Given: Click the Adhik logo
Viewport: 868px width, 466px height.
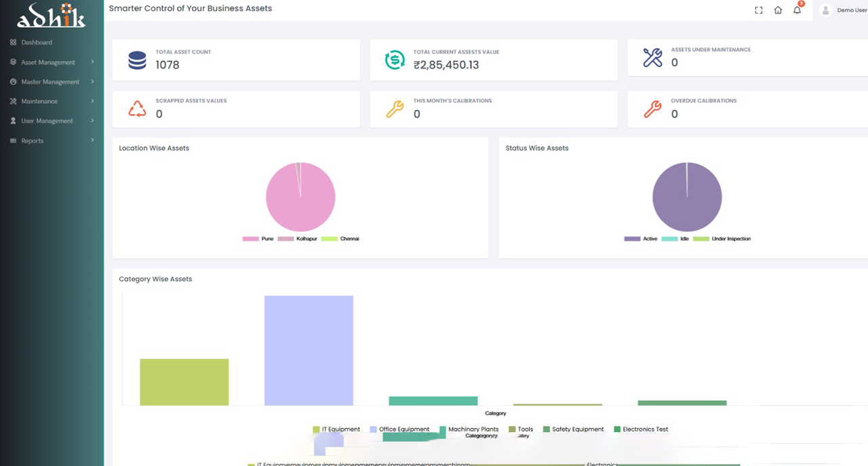Looking at the screenshot, I should [x=52, y=16].
